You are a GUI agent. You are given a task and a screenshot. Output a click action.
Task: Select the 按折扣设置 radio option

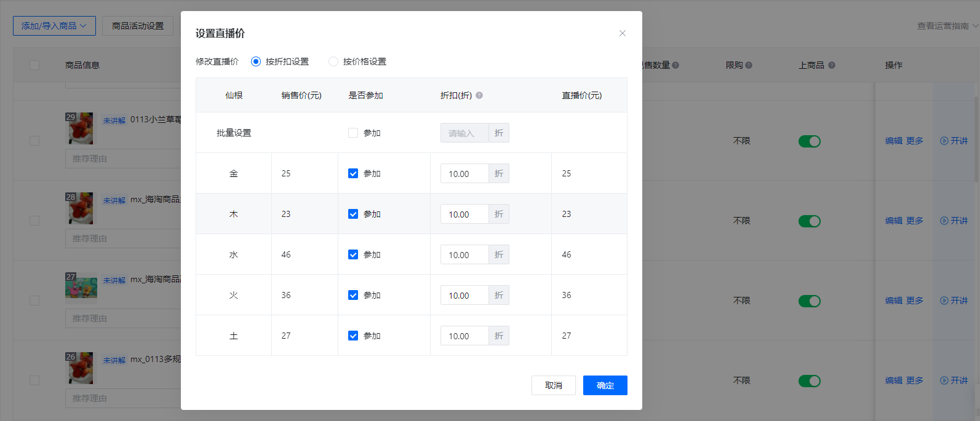coord(256,61)
